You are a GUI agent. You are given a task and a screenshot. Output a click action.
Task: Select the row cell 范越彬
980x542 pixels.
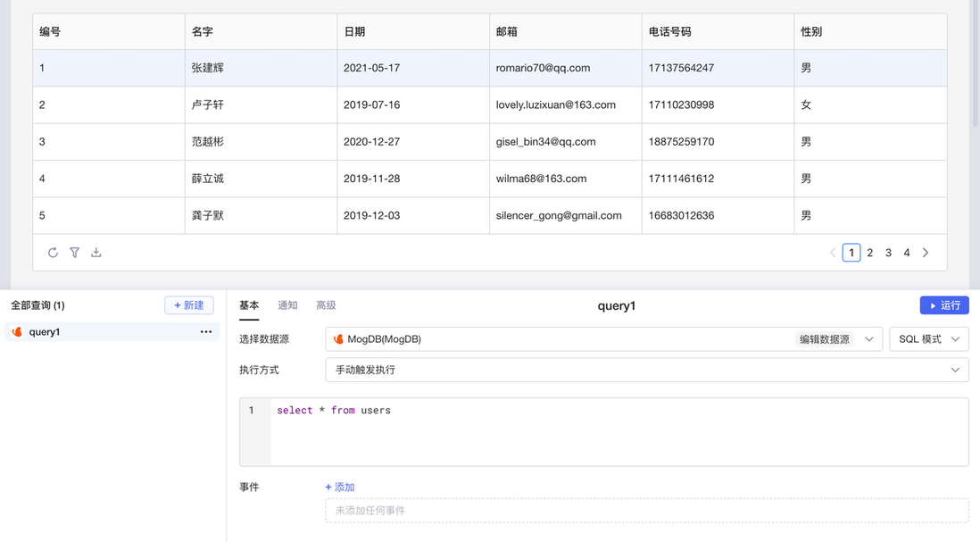pyautogui.click(x=262, y=142)
